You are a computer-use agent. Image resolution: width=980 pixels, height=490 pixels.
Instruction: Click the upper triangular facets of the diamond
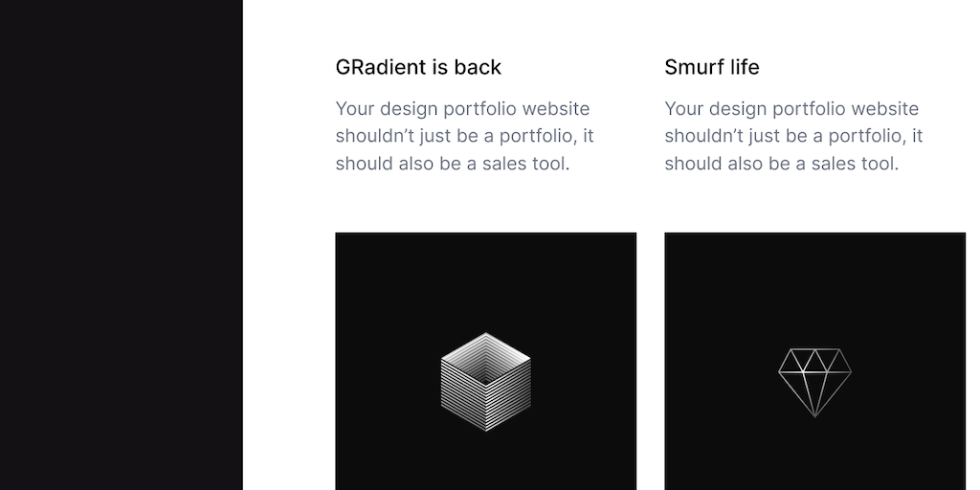[x=814, y=360]
